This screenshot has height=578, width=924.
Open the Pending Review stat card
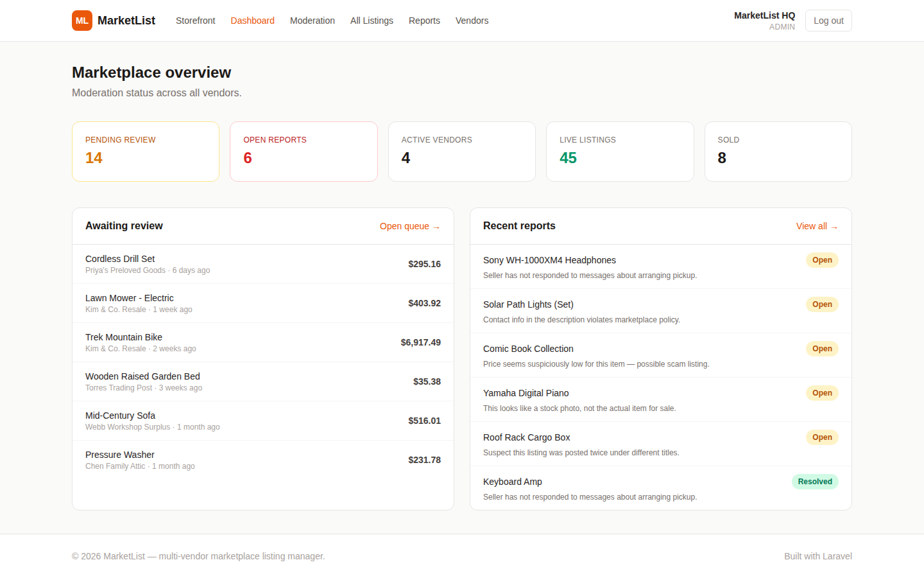[146, 152]
